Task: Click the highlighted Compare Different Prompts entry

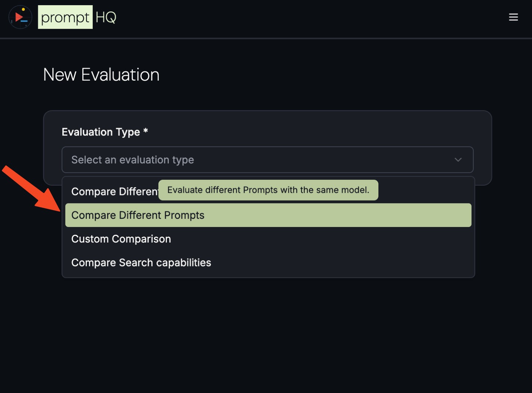Action: point(138,215)
